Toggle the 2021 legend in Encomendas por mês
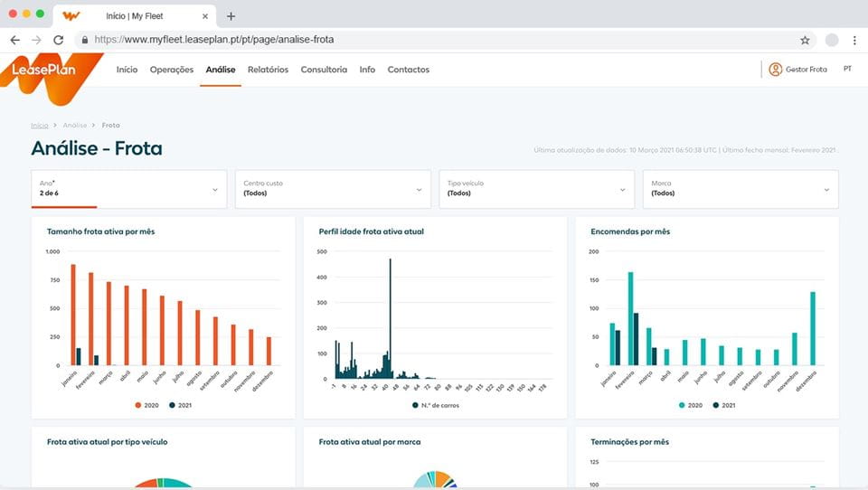 (723, 405)
